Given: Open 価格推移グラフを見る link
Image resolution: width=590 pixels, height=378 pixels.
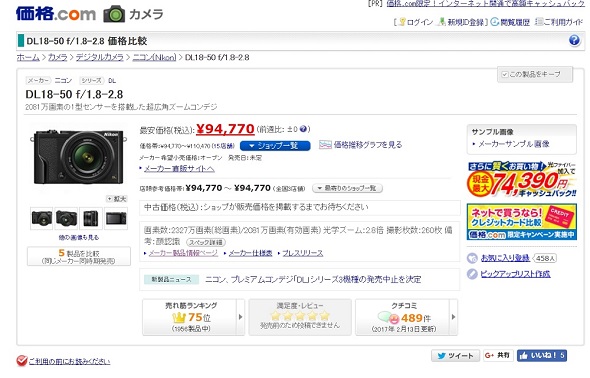Looking at the screenshot, I should [x=368, y=145].
